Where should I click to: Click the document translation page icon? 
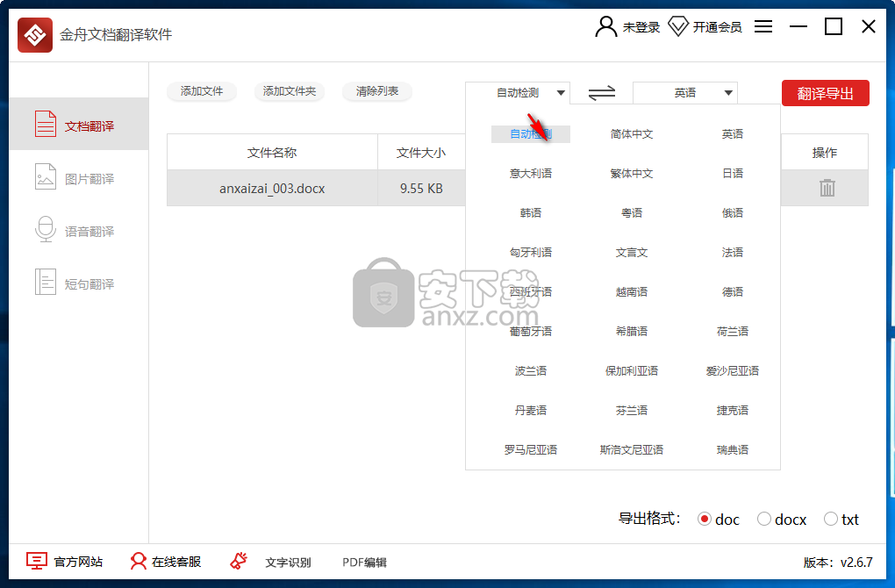pyautogui.click(x=46, y=124)
